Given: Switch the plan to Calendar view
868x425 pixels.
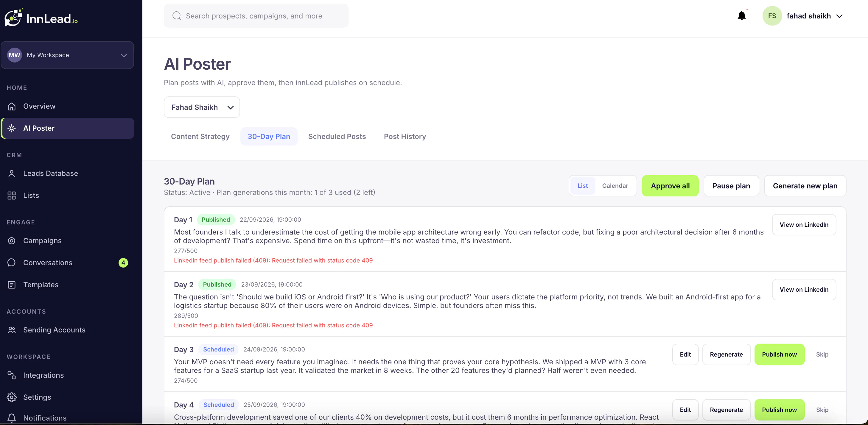Looking at the screenshot, I should click(x=615, y=185).
